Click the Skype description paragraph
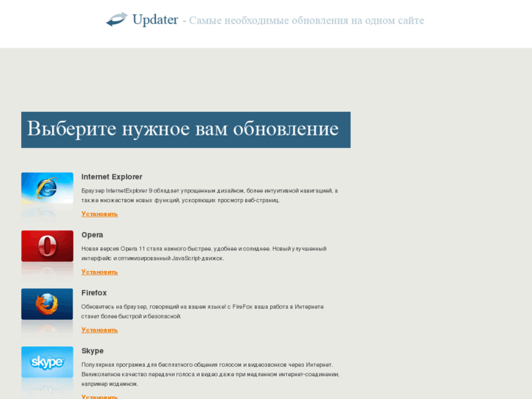This screenshot has height=399, width=532. point(210,374)
